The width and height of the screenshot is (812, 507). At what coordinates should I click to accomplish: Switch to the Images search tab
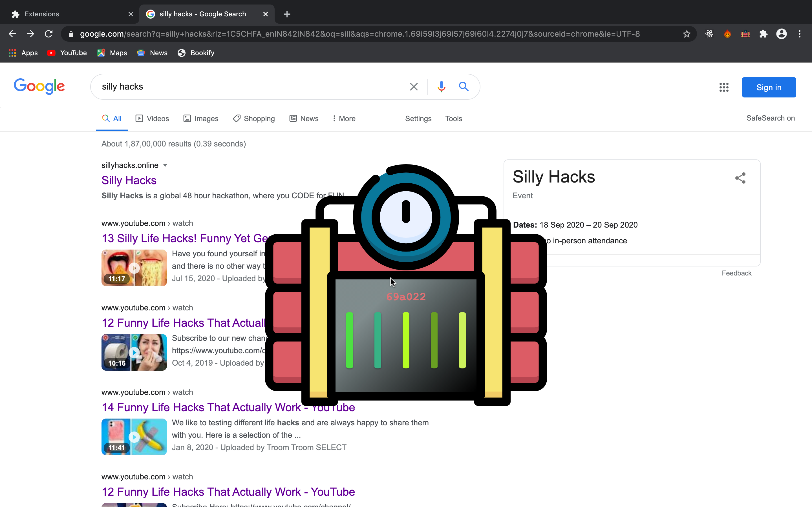point(201,118)
